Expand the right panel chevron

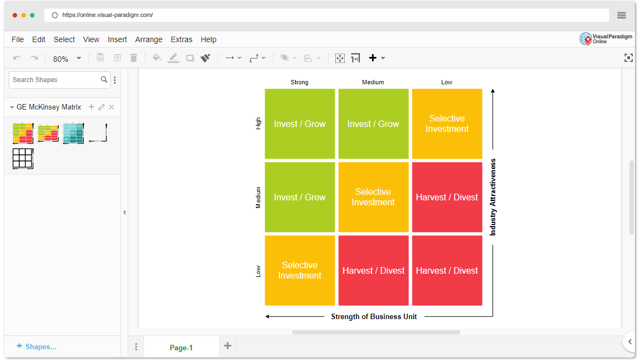pyautogui.click(x=630, y=342)
